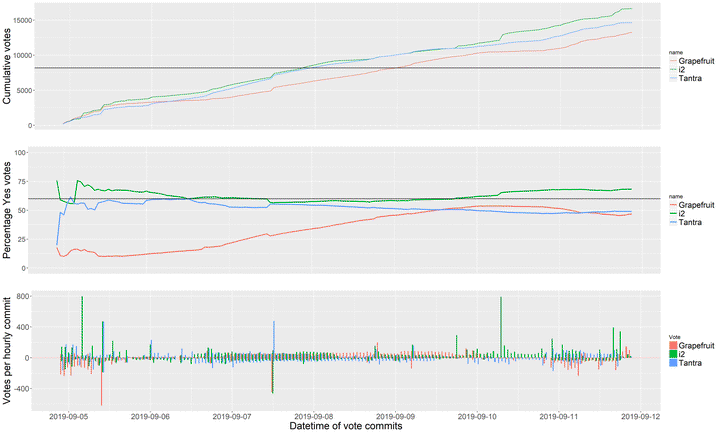Click the 2019-09-05 date label
Screen dimensions: 720x432
(x=68, y=416)
